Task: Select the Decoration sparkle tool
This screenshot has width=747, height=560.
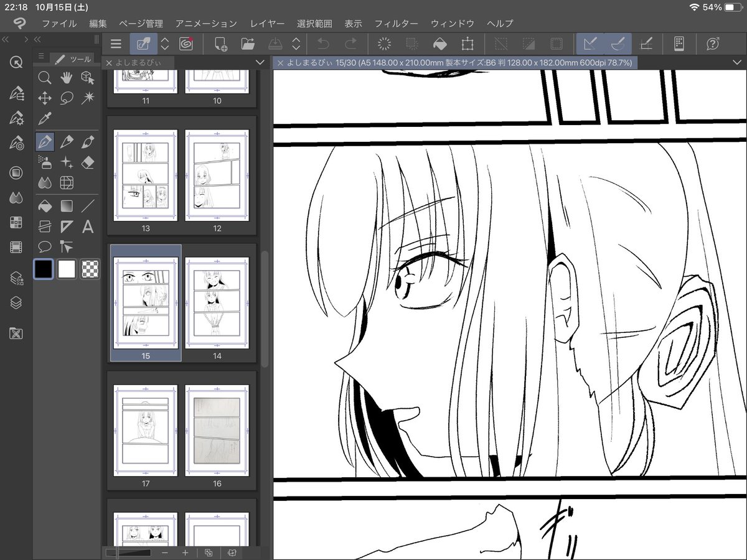Action: [x=67, y=162]
